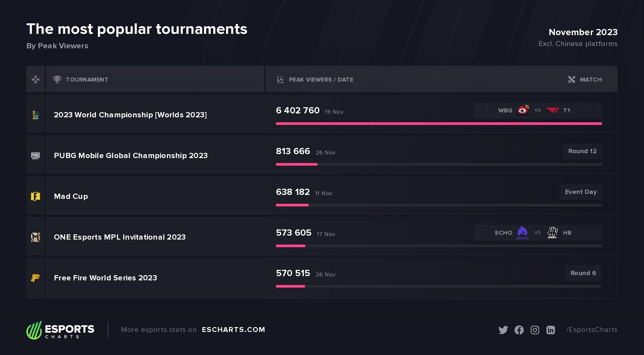Click the Mobile Legends game icon
This screenshot has height=355, width=644.
point(35,237)
